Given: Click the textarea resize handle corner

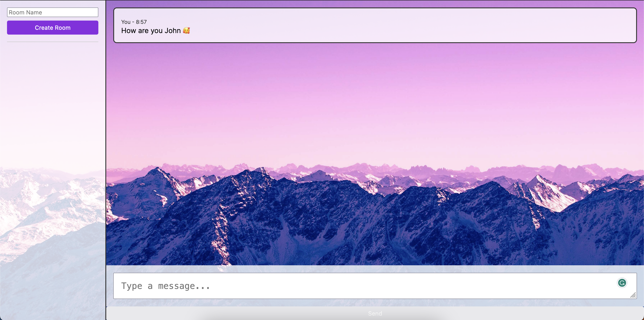Looking at the screenshot, I should click(633, 295).
